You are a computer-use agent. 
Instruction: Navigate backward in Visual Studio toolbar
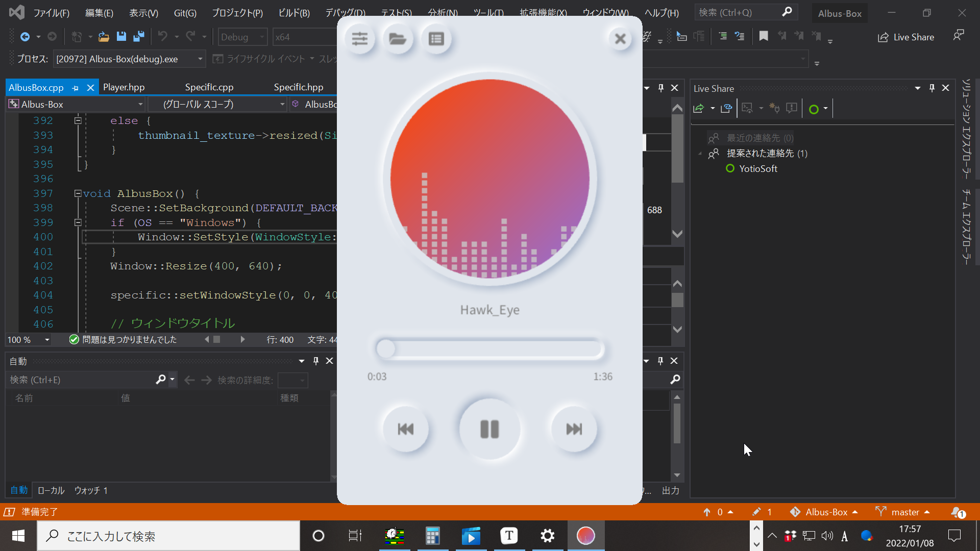tap(24, 37)
